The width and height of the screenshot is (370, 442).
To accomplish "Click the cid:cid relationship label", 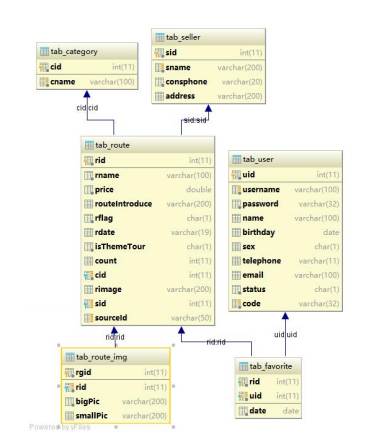I will tap(87, 108).
